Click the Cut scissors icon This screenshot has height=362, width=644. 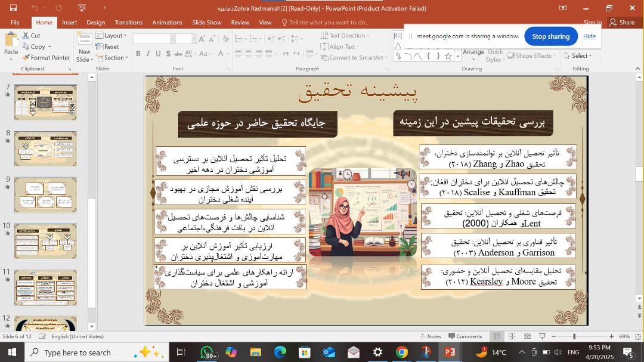pyautogui.click(x=27, y=36)
